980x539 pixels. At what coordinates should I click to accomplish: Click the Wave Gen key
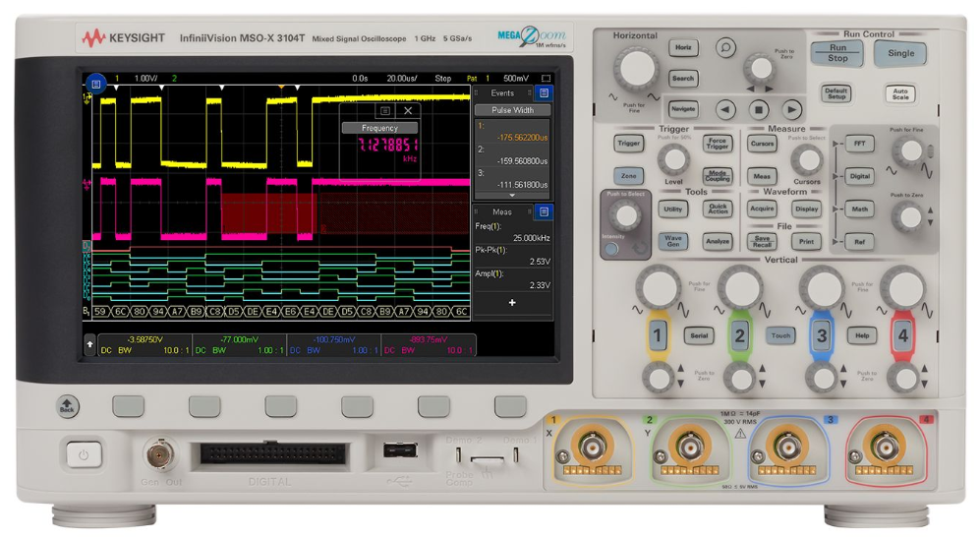[673, 241]
